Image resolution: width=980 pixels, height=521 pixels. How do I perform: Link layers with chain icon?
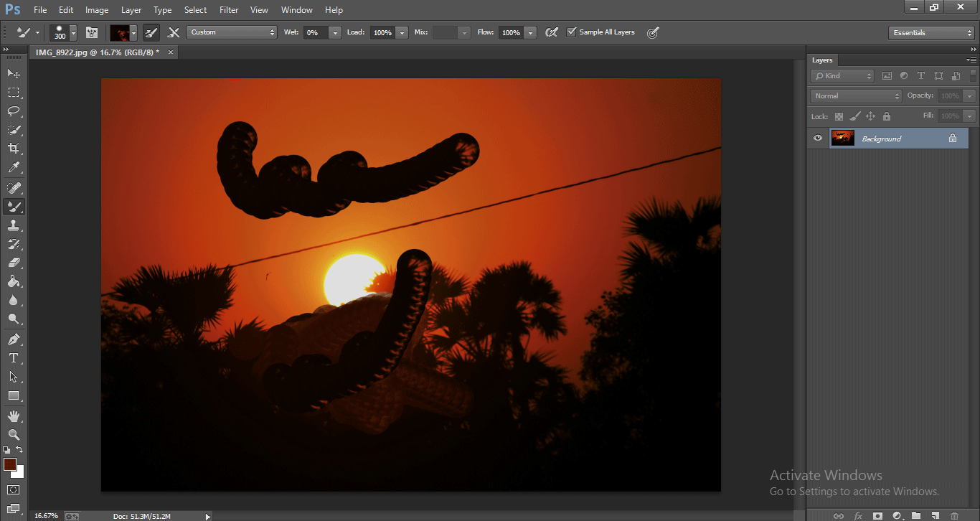point(839,515)
